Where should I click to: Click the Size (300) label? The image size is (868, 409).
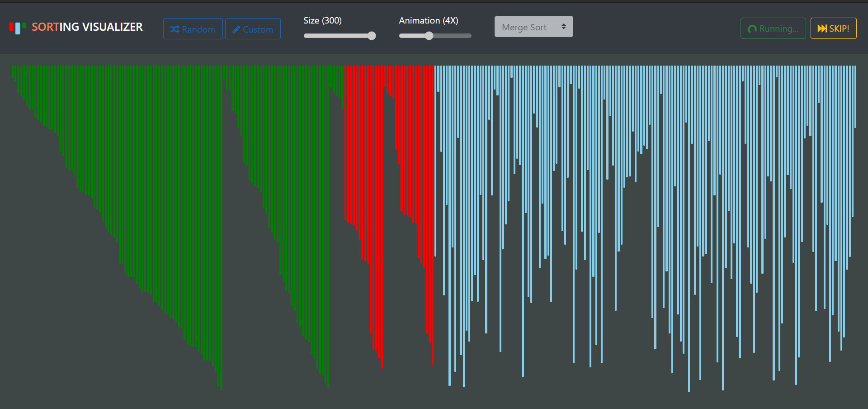coord(322,20)
